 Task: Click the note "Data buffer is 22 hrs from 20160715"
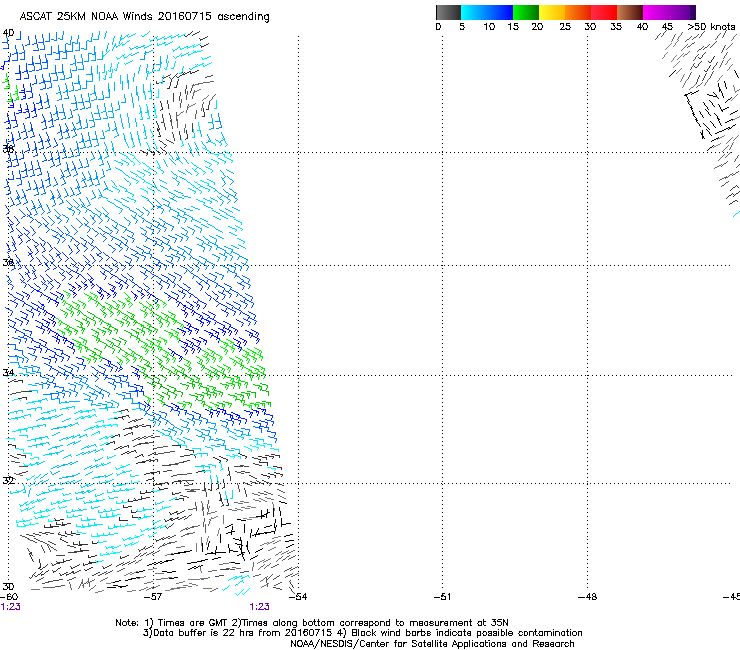pyautogui.click(x=239, y=633)
